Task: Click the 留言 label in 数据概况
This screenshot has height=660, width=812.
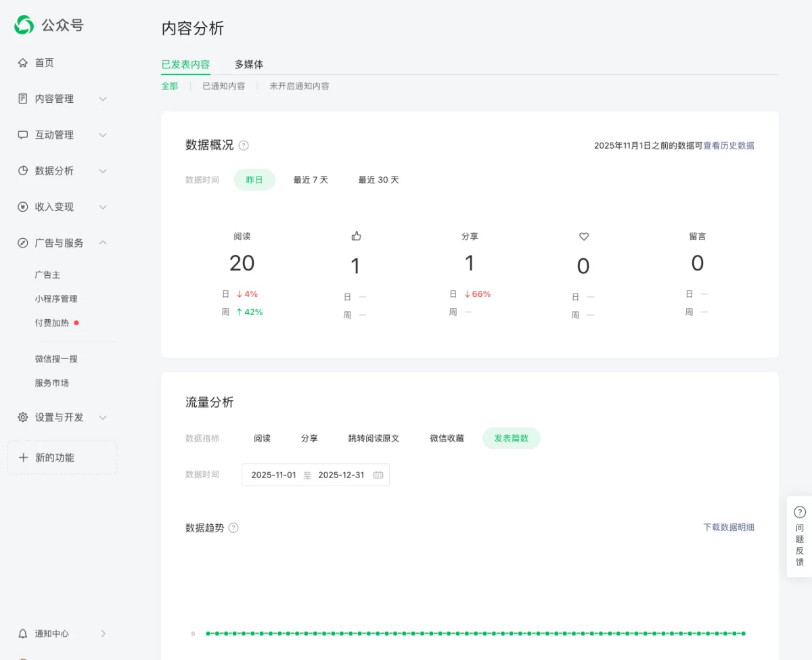Action: [x=698, y=236]
